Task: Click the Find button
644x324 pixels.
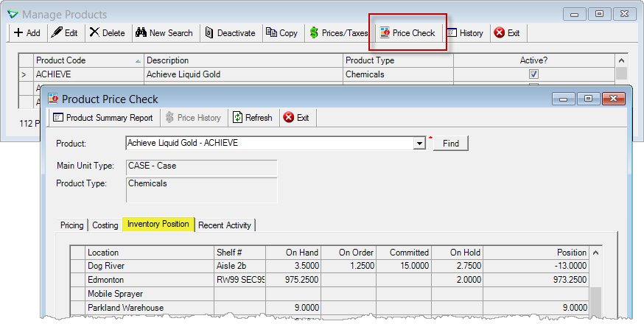Action: [x=450, y=144]
